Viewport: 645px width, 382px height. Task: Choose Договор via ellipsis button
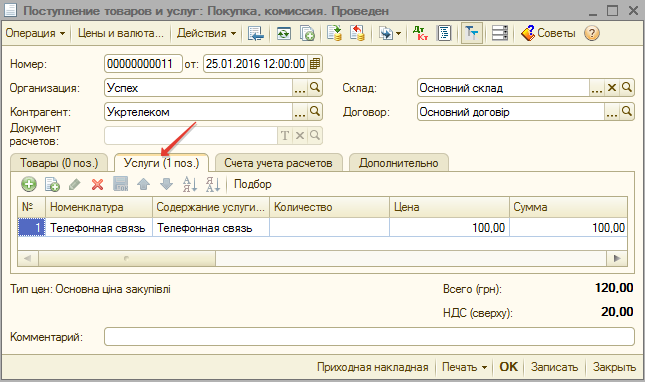612,111
